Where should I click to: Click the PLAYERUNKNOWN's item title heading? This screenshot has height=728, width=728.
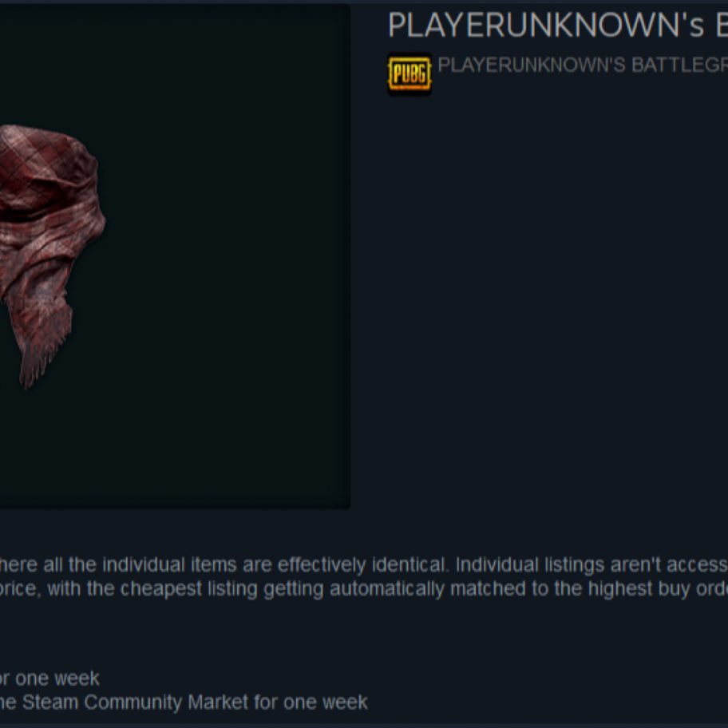(x=557, y=25)
